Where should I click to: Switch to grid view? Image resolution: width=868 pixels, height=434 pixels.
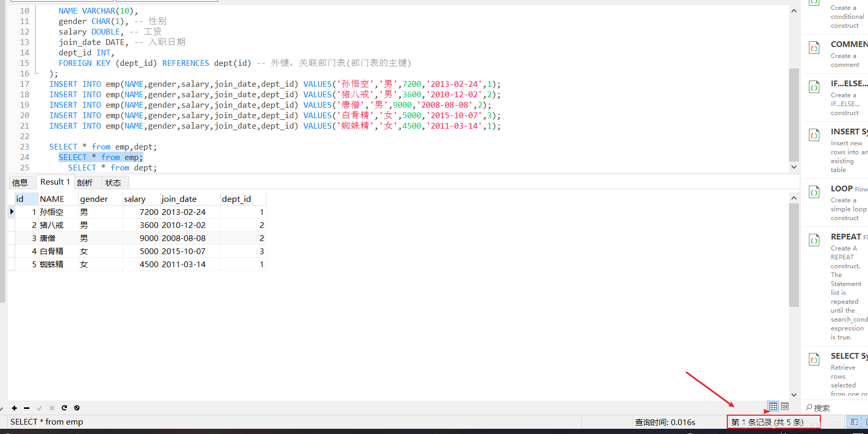pos(773,406)
